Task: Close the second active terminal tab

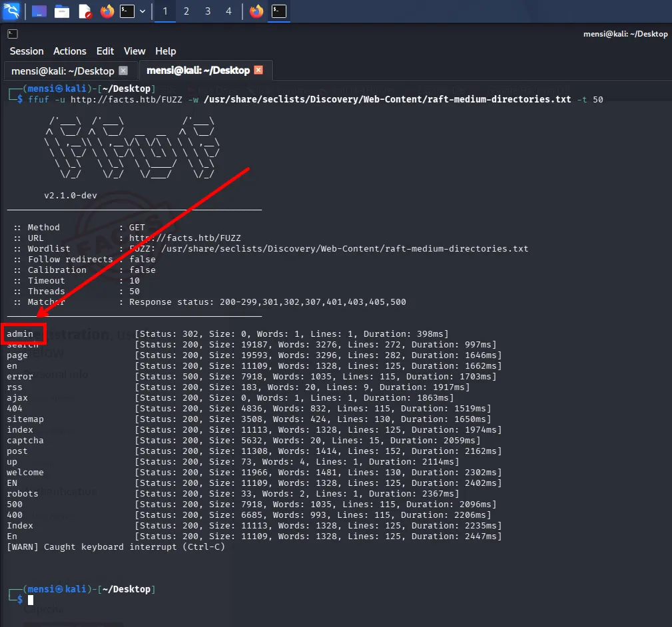Action: (x=258, y=70)
